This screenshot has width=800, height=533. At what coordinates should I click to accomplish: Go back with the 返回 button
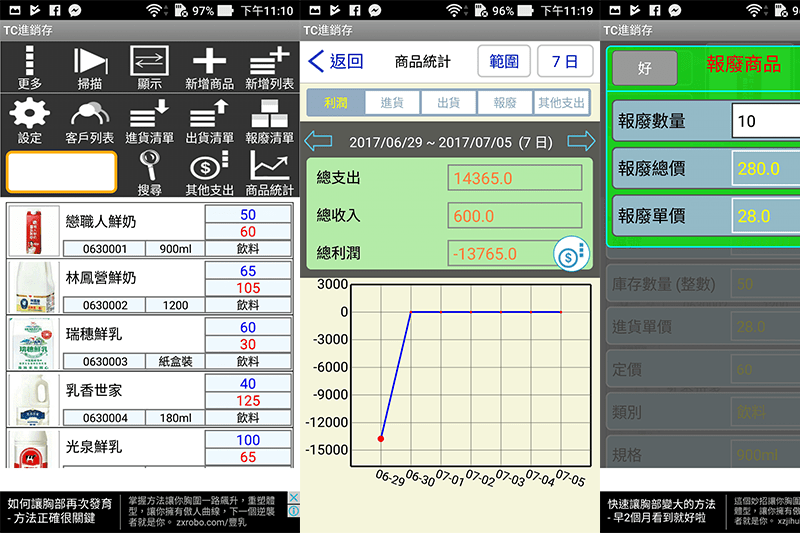pyautogui.click(x=336, y=61)
